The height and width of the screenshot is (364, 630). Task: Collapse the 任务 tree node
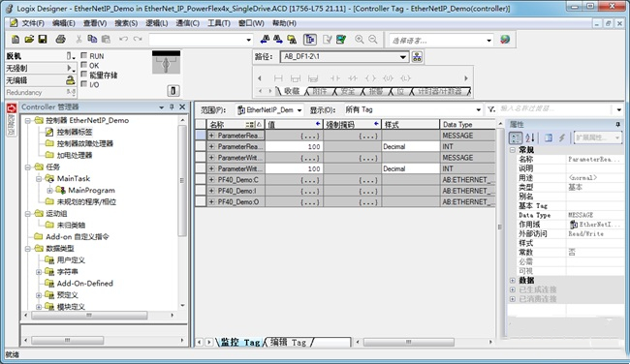28,167
